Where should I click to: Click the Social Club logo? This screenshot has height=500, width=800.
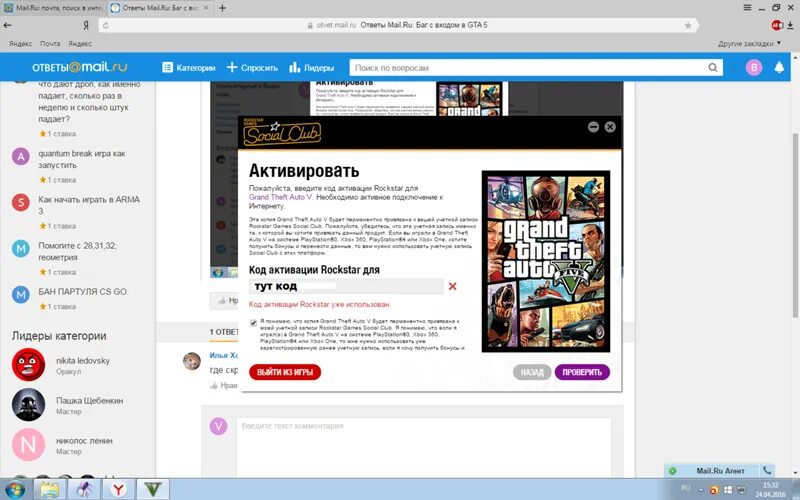click(282, 132)
